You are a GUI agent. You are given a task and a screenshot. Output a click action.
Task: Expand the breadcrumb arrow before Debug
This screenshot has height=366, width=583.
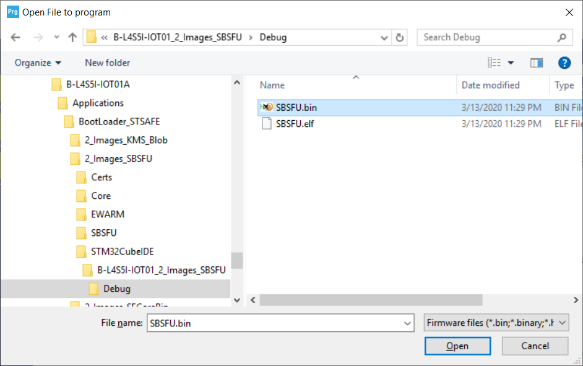(251, 38)
